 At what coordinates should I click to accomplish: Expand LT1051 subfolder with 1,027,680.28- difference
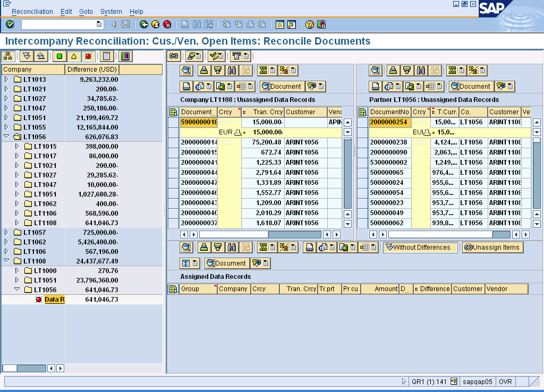(x=17, y=194)
